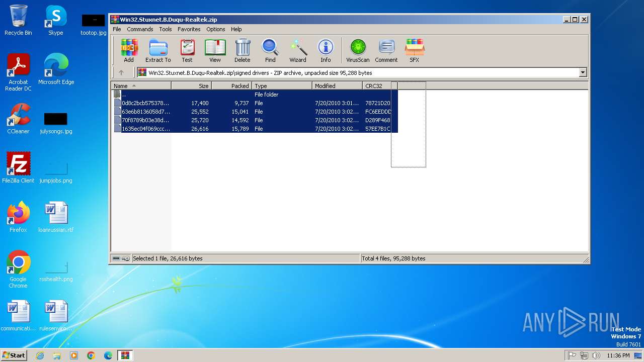The image size is (644, 362).
Task: Open Firefox desktop shortcut
Action: tap(18, 217)
